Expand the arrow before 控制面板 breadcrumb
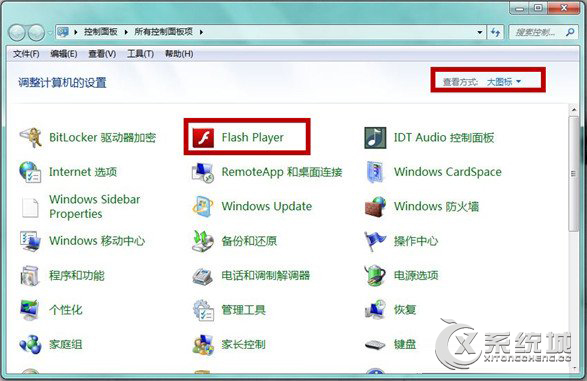This screenshot has width=587, height=381. (75, 32)
